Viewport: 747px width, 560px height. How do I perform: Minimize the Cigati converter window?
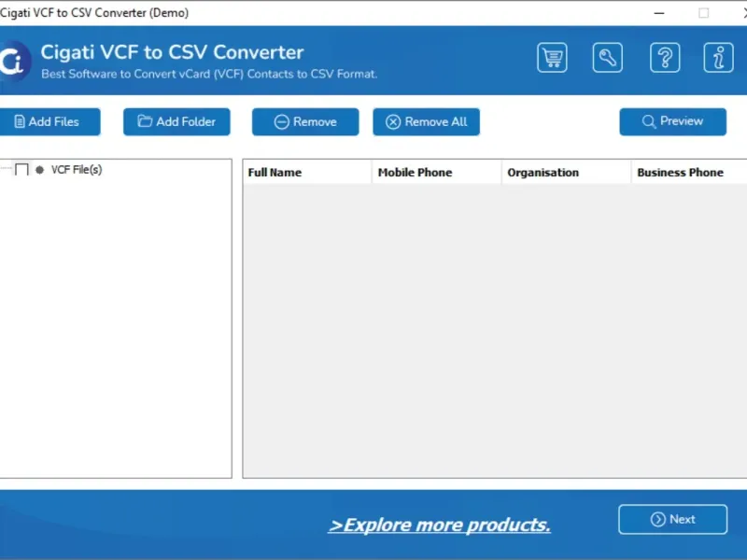coord(659,13)
